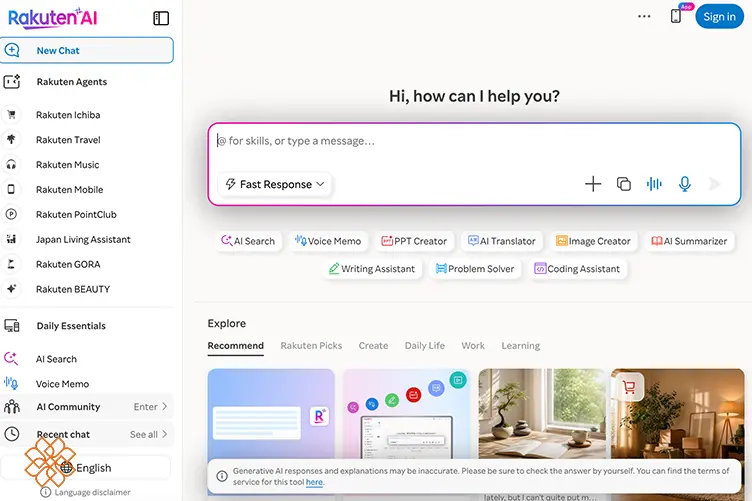The height and width of the screenshot is (501, 752).
Task: Expand Recent chat via See all
Action: pos(149,434)
